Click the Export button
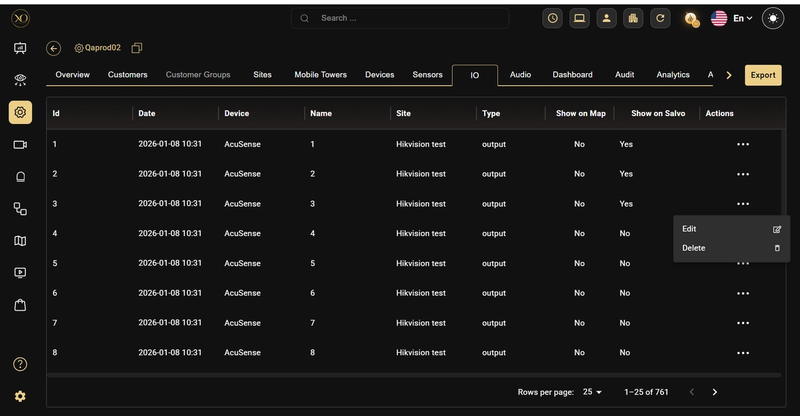This screenshot has width=800, height=416. [763, 75]
